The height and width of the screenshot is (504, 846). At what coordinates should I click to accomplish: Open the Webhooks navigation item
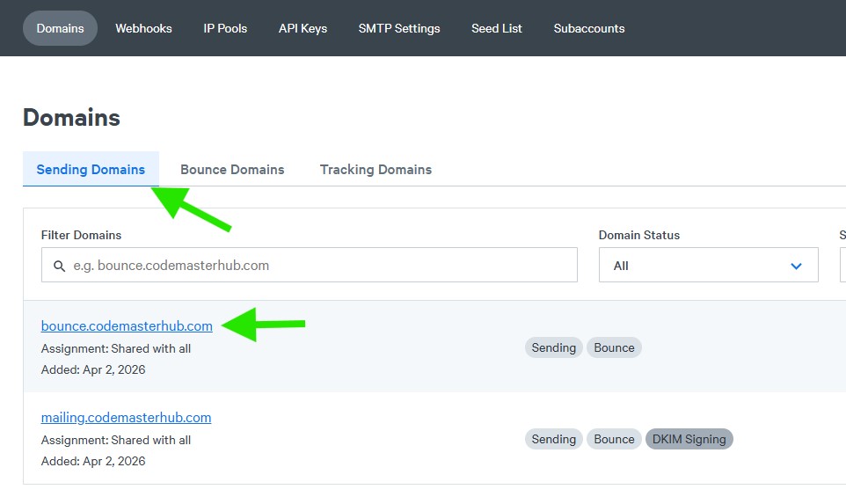click(x=143, y=28)
